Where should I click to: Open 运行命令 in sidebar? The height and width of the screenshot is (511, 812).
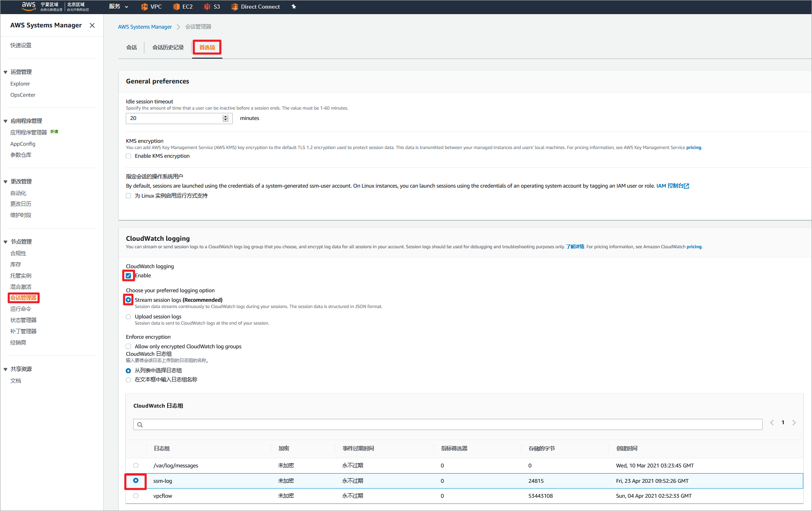click(x=21, y=309)
